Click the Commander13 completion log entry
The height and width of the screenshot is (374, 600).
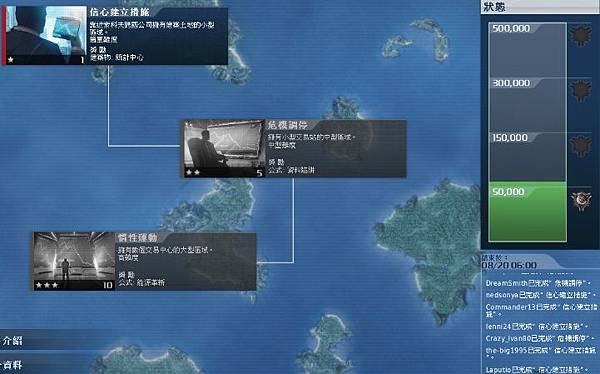[x=541, y=310]
